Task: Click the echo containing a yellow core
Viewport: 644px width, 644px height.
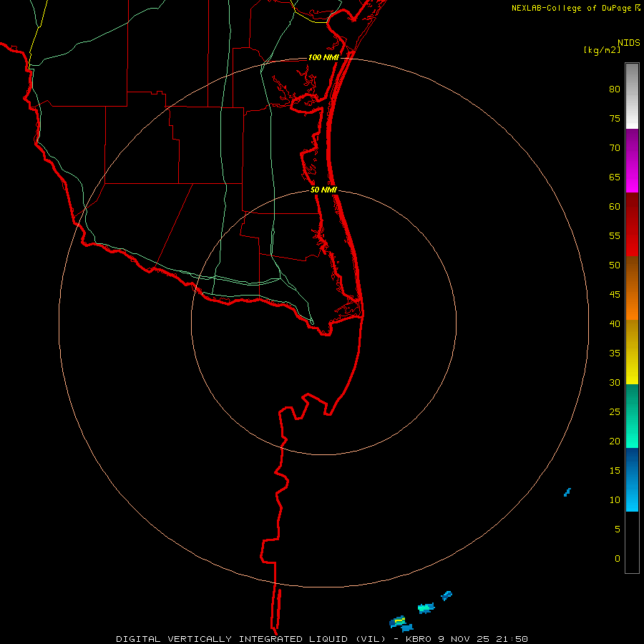Action: pos(397,621)
